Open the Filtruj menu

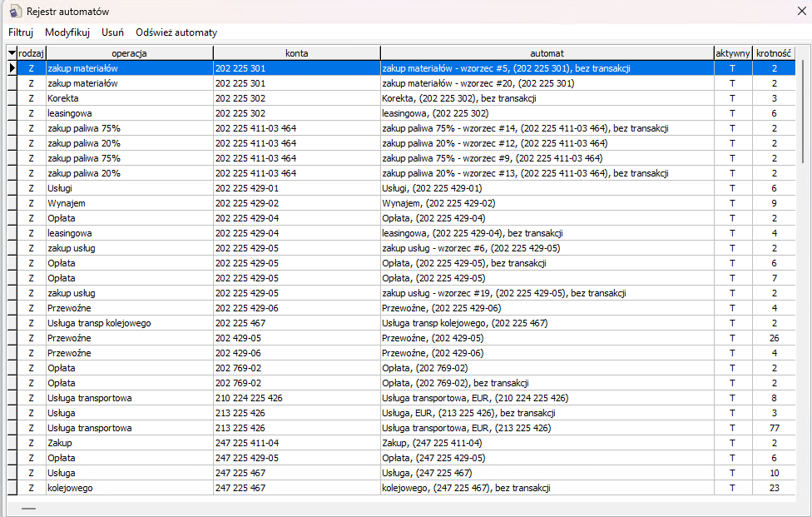[x=21, y=32]
